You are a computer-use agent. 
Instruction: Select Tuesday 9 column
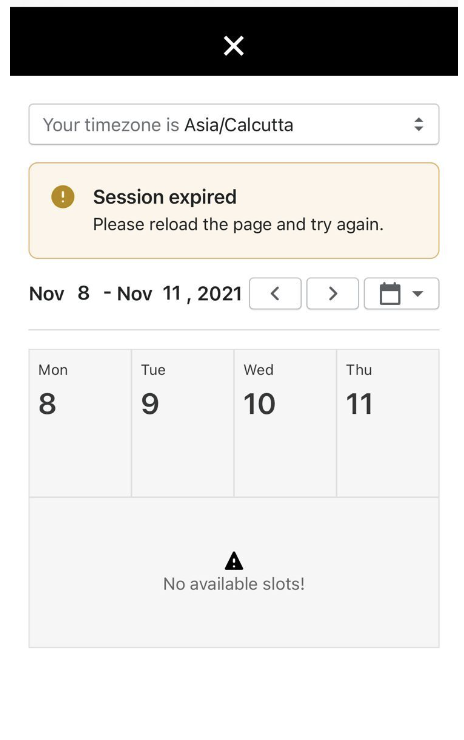click(183, 423)
